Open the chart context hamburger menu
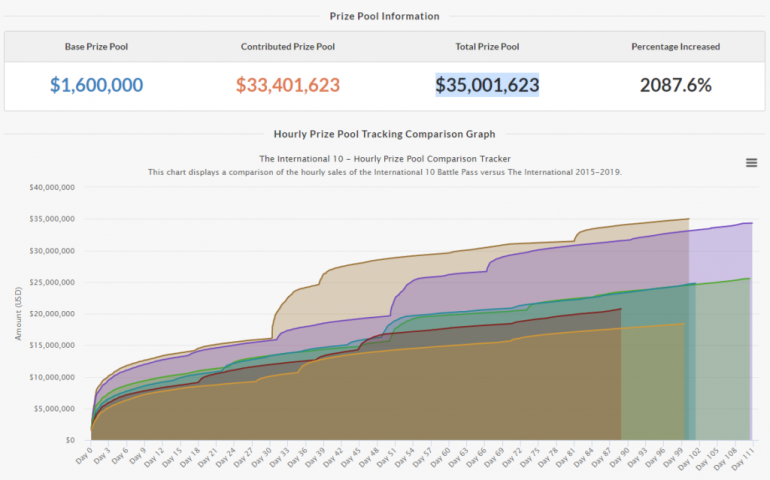This screenshot has width=770, height=480. tap(751, 163)
